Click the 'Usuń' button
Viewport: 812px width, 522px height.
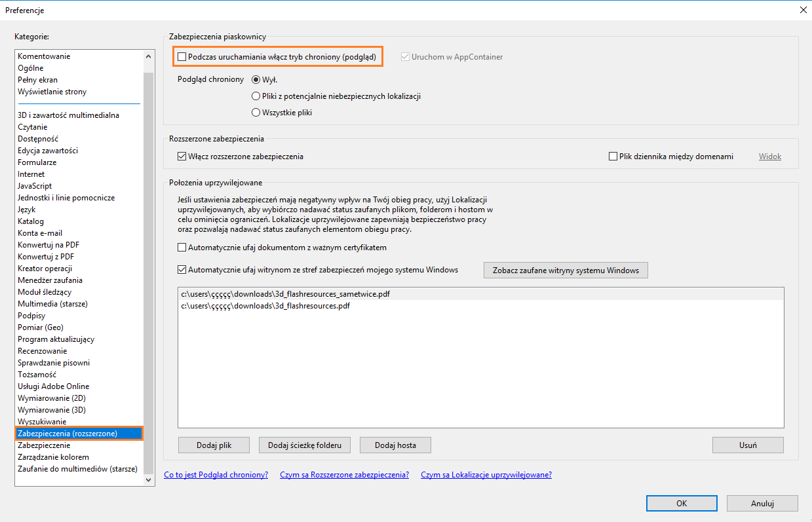(748, 445)
